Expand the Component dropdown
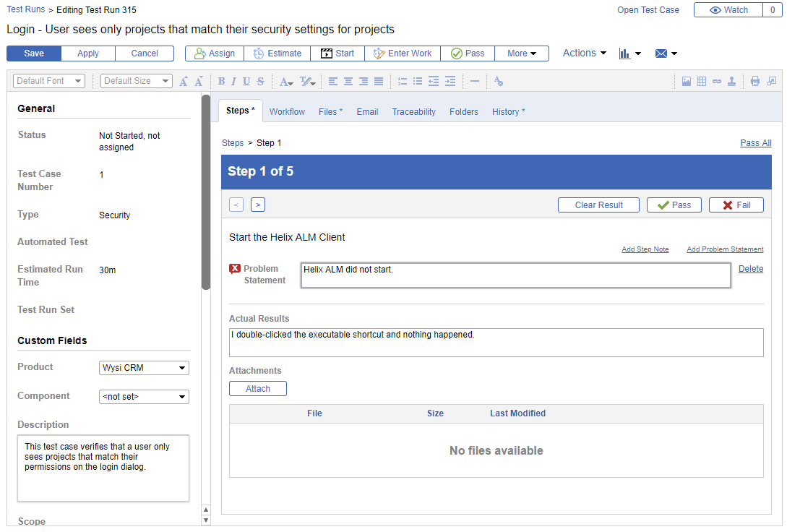 tap(144, 397)
